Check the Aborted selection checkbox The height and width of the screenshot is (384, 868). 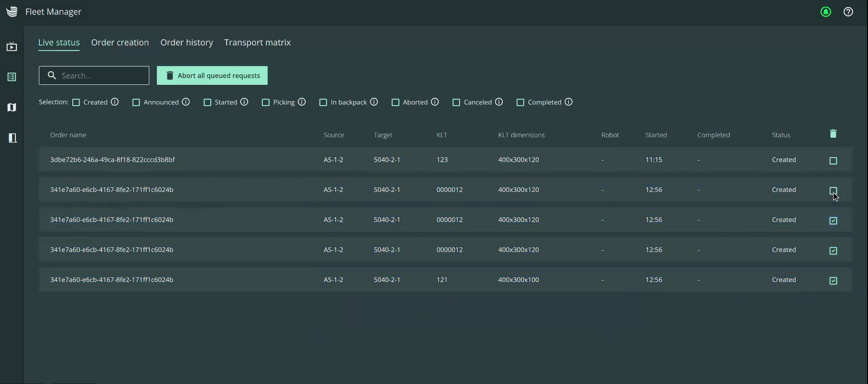(396, 102)
